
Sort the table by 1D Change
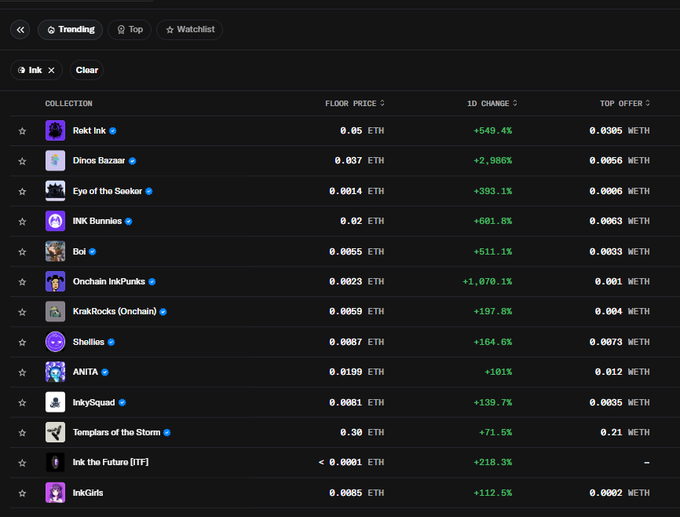[x=492, y=103]
